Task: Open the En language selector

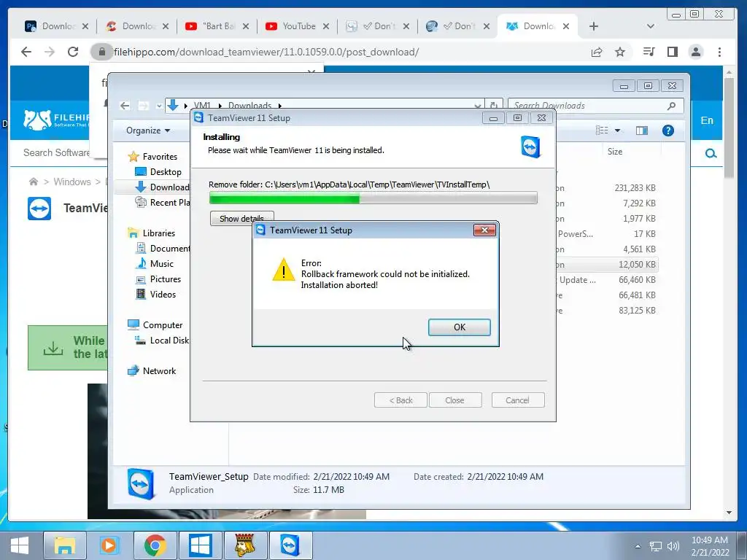Action: [x=707, y=120]
